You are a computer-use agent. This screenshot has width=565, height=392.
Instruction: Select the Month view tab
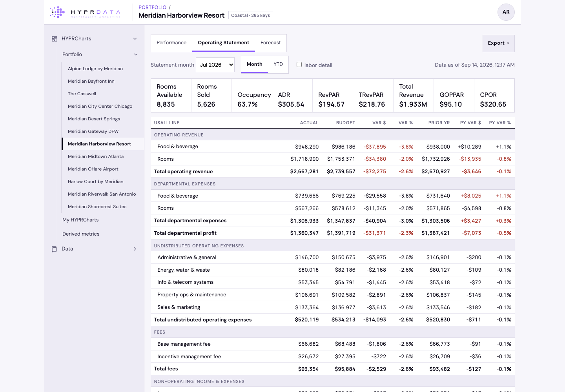[x=254, y=64]
